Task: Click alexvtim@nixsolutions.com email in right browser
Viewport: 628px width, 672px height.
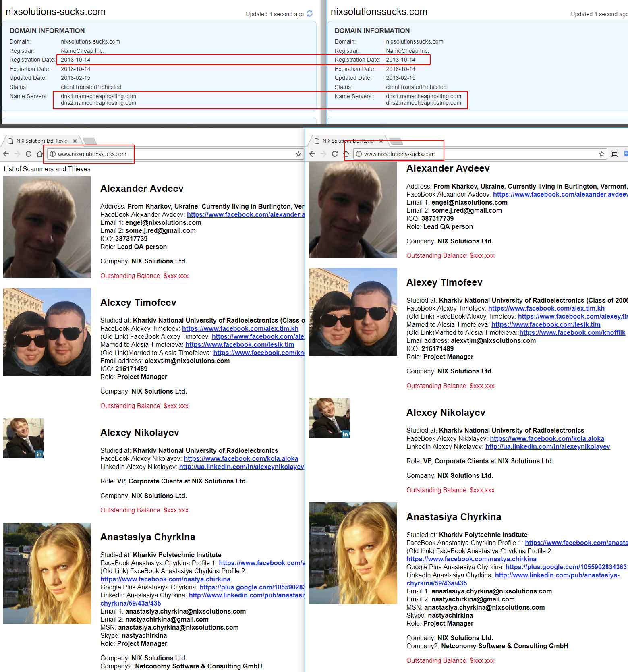Action: [x=493, y=340]
